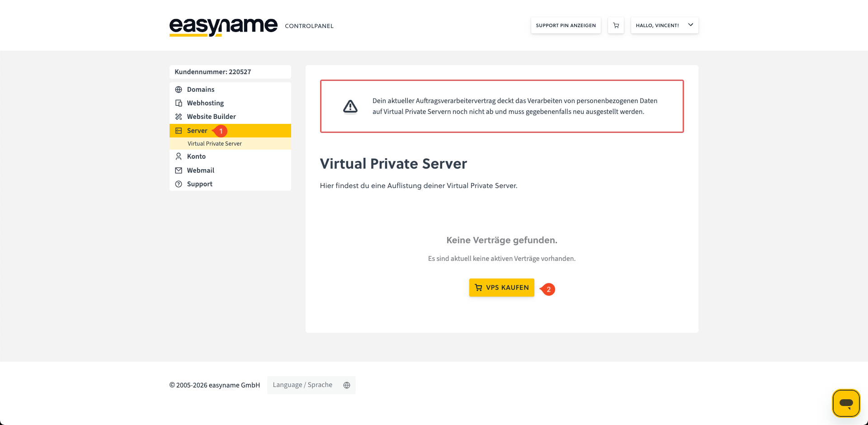The height and width of the screenshot is (425, 868).
Task: Click the Website Builder tools icon
Action: coord(179,117)
